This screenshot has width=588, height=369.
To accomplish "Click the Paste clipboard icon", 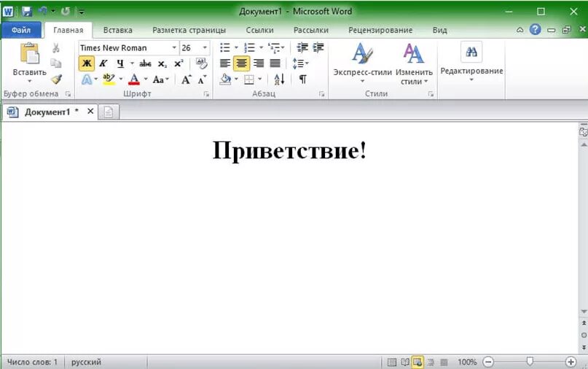I will [x=30, y=53].
